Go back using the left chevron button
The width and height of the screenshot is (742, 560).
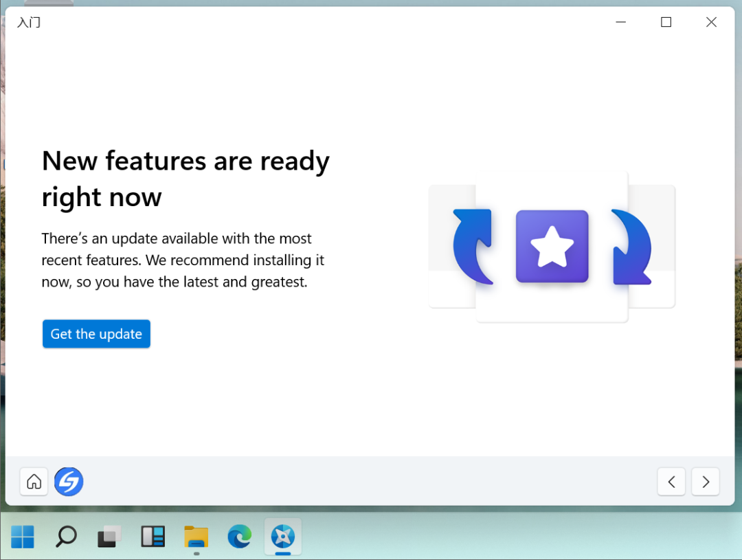[671, 482]
